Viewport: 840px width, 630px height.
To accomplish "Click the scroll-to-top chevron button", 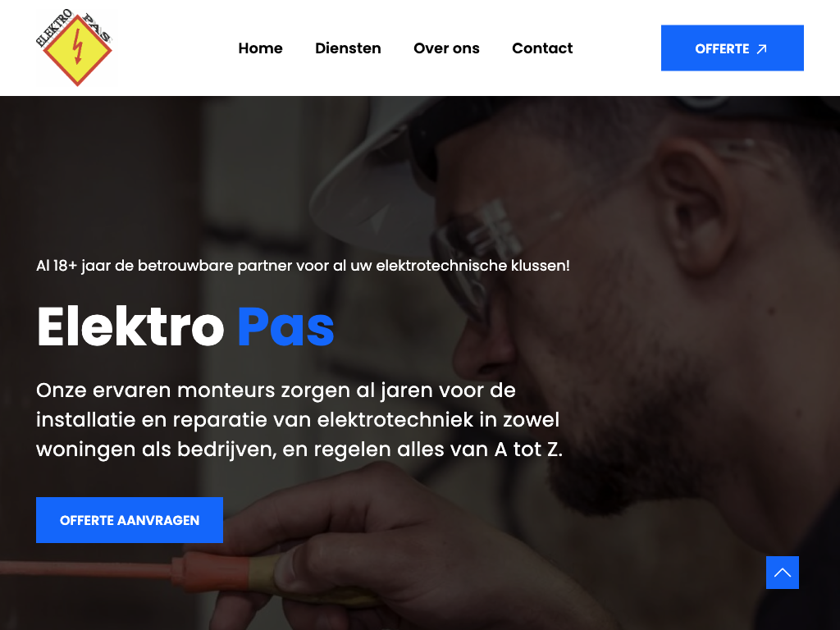I will [782, 572].
